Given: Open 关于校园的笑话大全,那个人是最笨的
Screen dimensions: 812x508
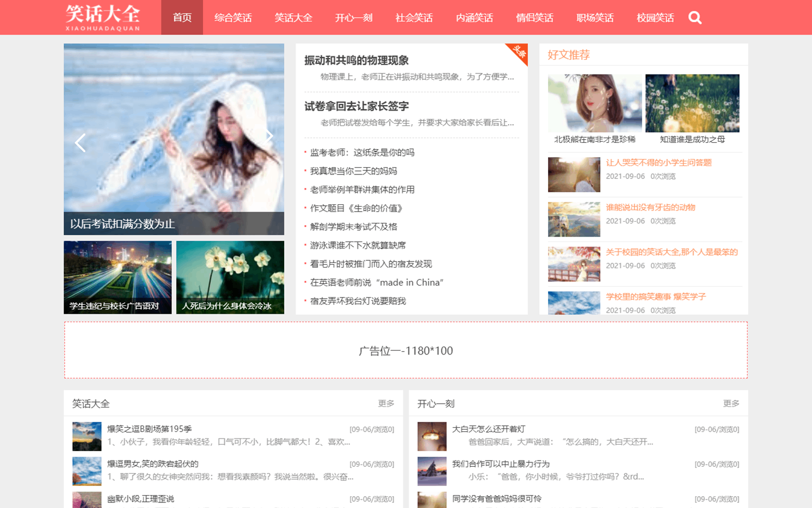Looking at the screenshot, I should click(672, 252).
